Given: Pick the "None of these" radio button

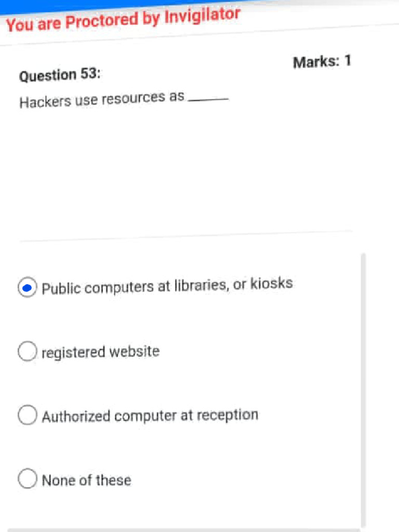Looking at the screenshot, I should (28, 479).
